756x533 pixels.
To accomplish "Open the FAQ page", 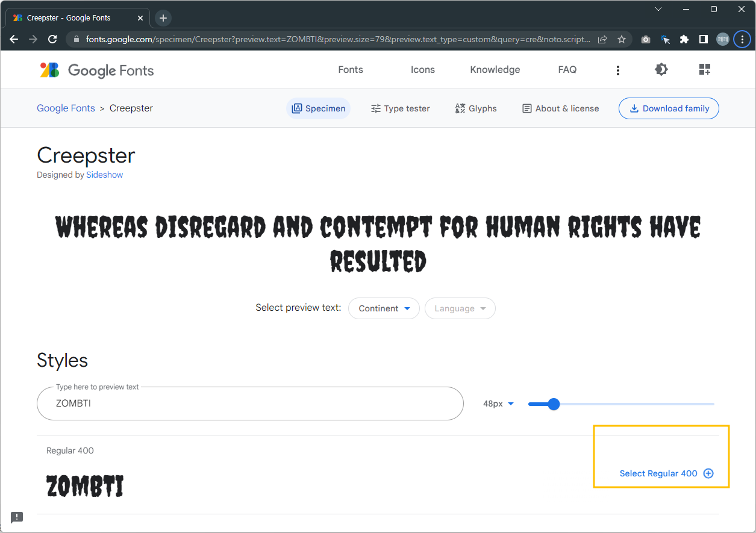I will 567,70.
